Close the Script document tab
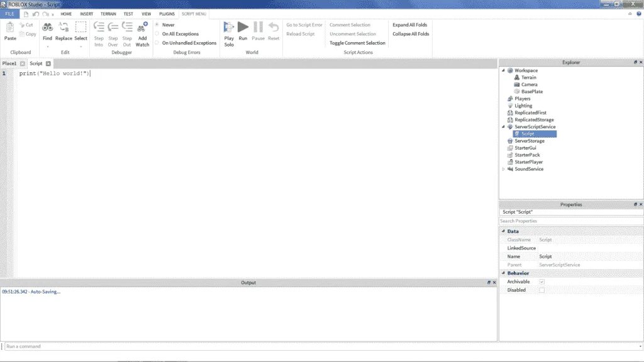Viewport: 644px width, 362px height. (48, 63)
